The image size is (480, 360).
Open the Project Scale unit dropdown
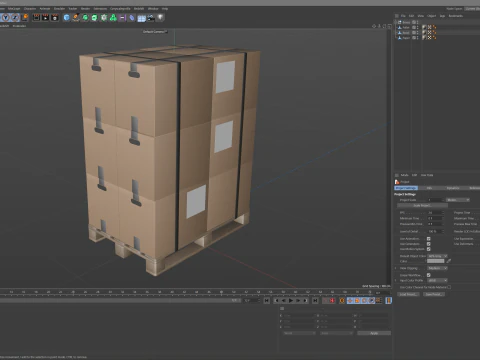[458, 200]
